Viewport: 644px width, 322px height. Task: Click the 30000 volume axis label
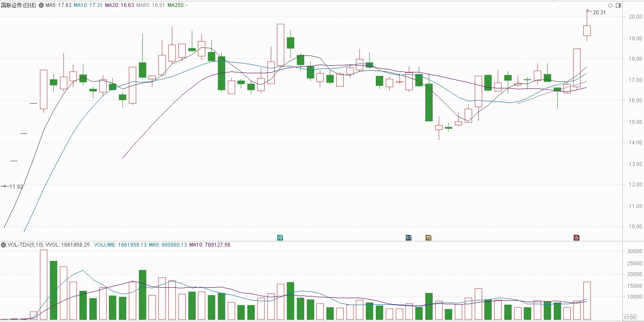(x=634, y=251)
